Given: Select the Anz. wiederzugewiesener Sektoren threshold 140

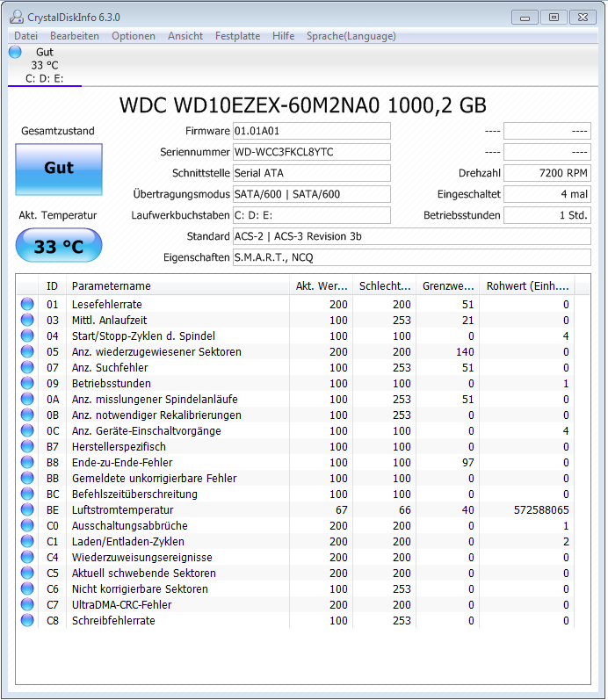Looking at the screenshot, I should [x=465, y=352].
